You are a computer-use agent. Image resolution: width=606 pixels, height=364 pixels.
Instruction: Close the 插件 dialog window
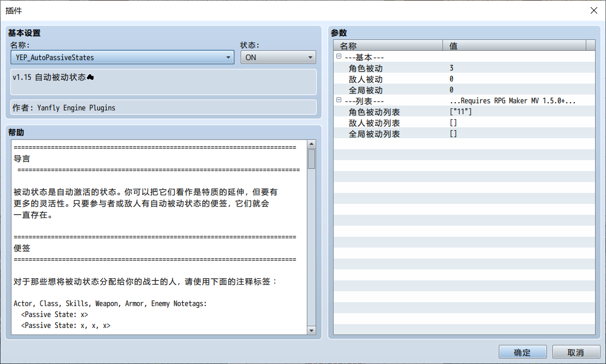[593, 10]
